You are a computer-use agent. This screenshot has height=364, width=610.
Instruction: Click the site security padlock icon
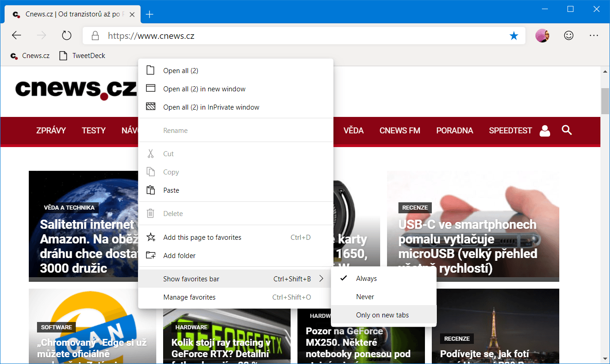[x=95, y=35]
